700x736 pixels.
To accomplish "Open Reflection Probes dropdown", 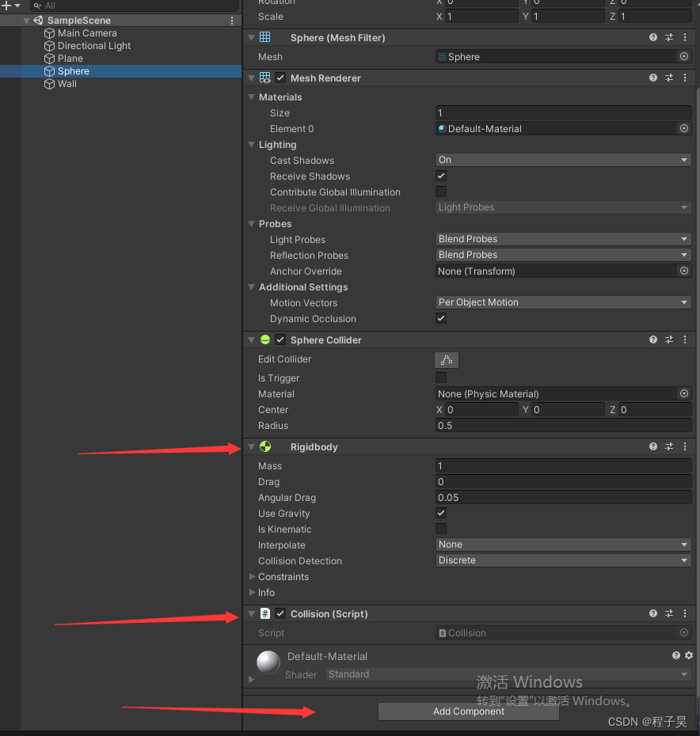I will pyautogui.click(x=563, y=255).
